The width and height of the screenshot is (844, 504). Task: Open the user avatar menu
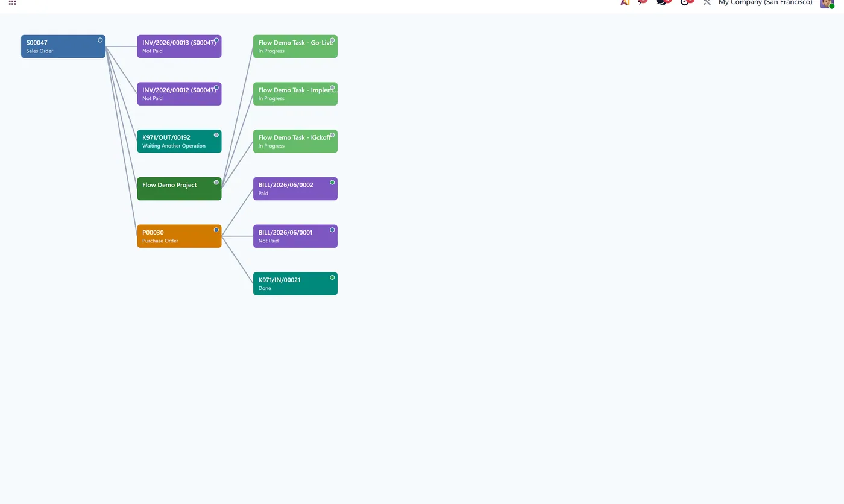827,3
